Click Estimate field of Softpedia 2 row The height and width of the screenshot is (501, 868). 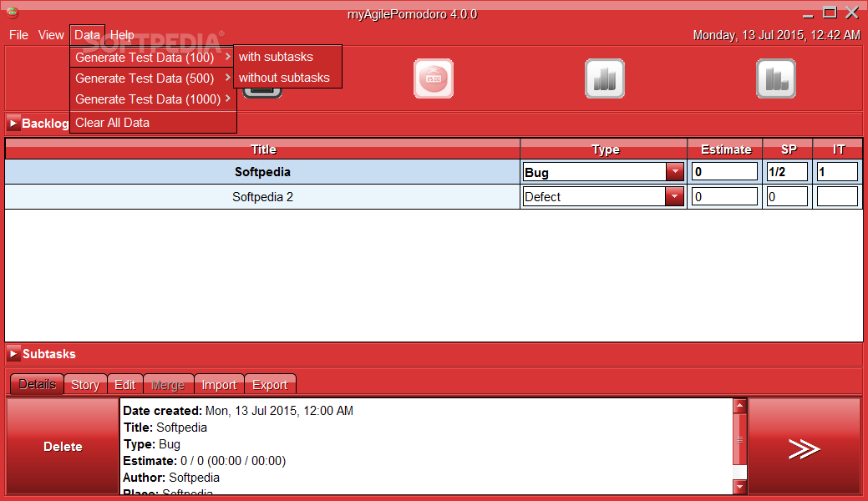coord(724,196)
